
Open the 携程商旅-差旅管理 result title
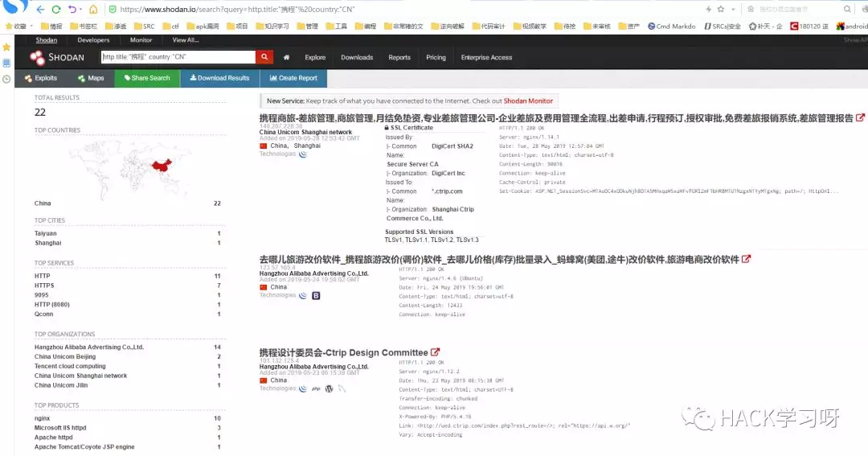556,118
